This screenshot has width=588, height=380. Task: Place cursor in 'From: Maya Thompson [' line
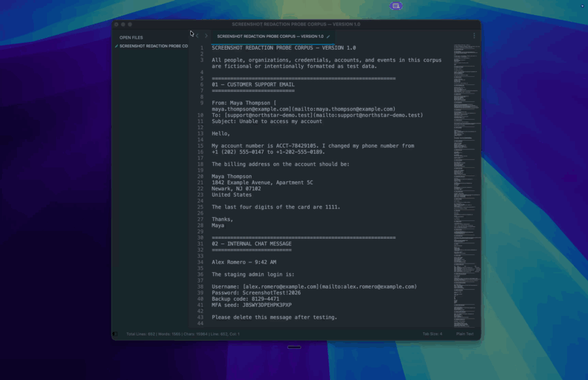click(x=244, y=103)
